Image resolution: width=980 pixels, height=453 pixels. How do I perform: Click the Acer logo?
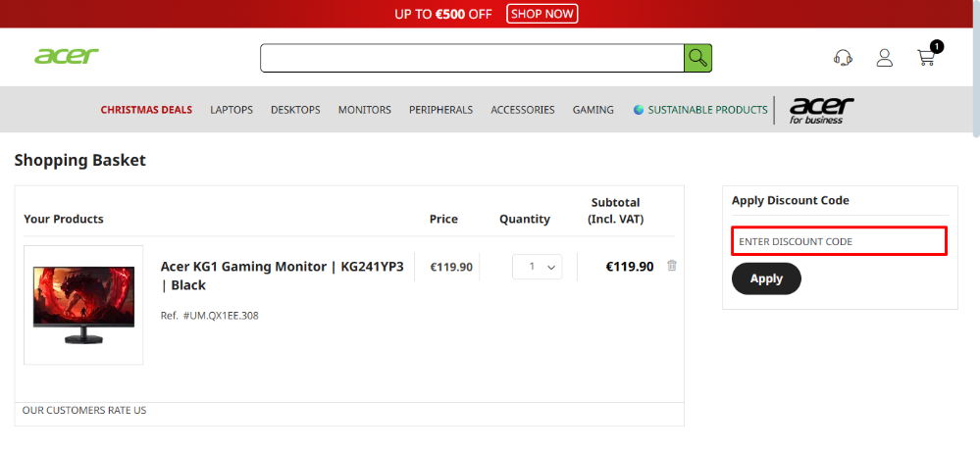coord(67,56)
